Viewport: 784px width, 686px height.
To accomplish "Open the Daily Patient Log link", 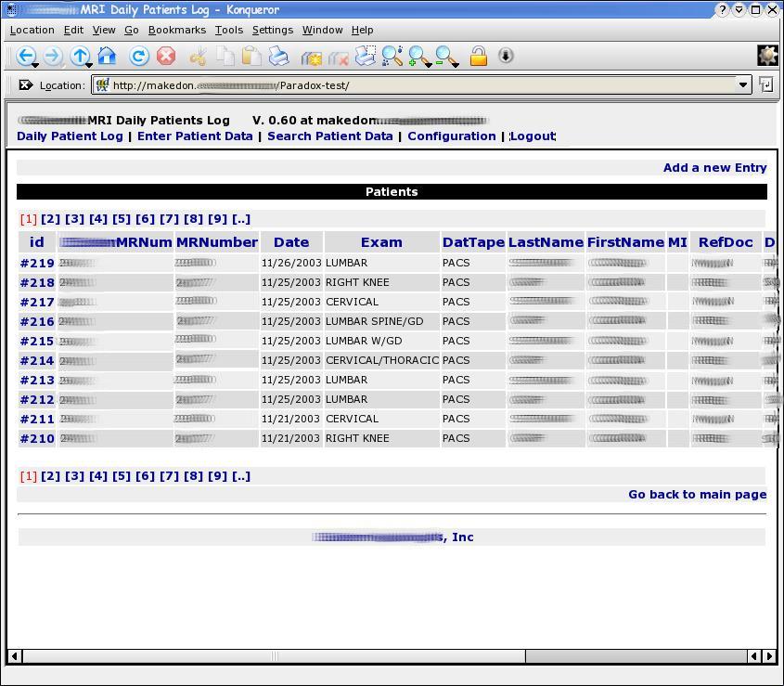I will 70,136.
